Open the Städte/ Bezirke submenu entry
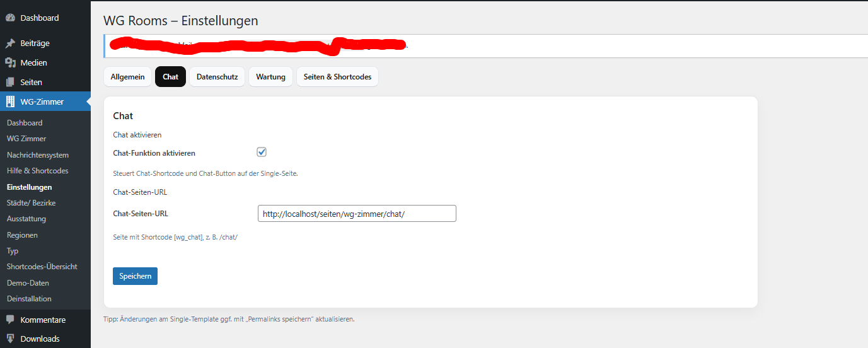 click(31, 203)
